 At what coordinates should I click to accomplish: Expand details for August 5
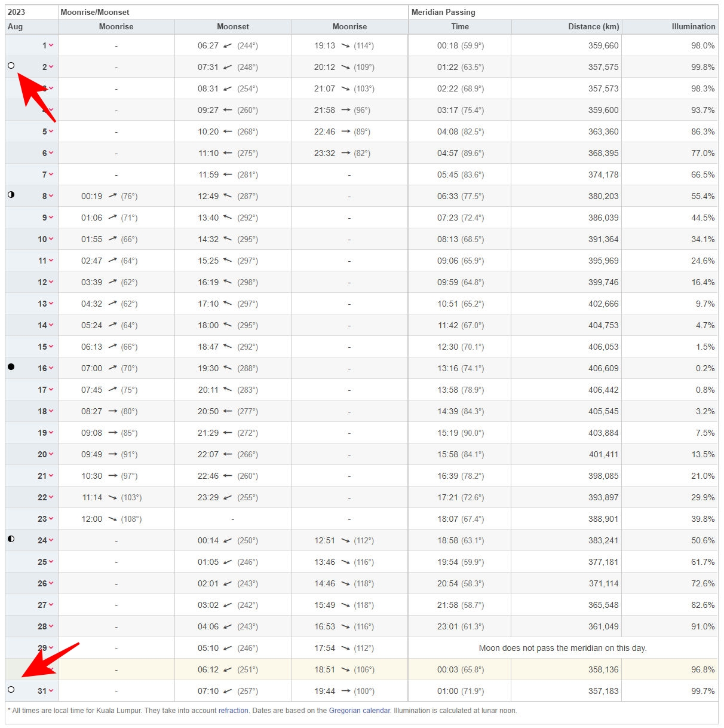pyautogui.click(x=51, y=131)
